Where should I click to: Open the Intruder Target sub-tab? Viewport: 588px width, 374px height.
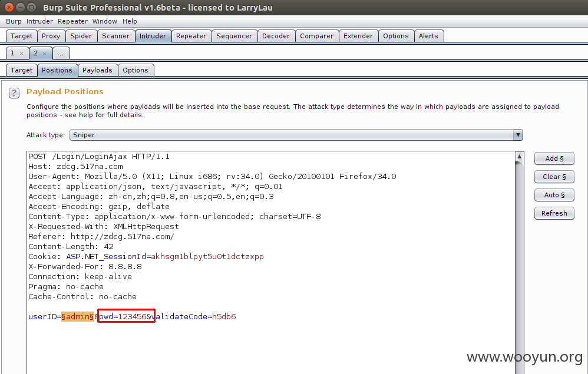pos(21,70)
